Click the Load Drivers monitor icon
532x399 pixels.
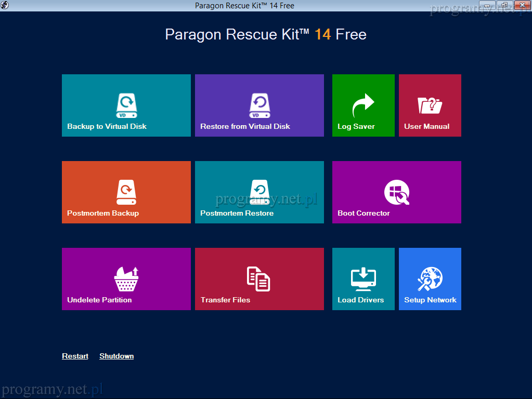click(363, 279)
